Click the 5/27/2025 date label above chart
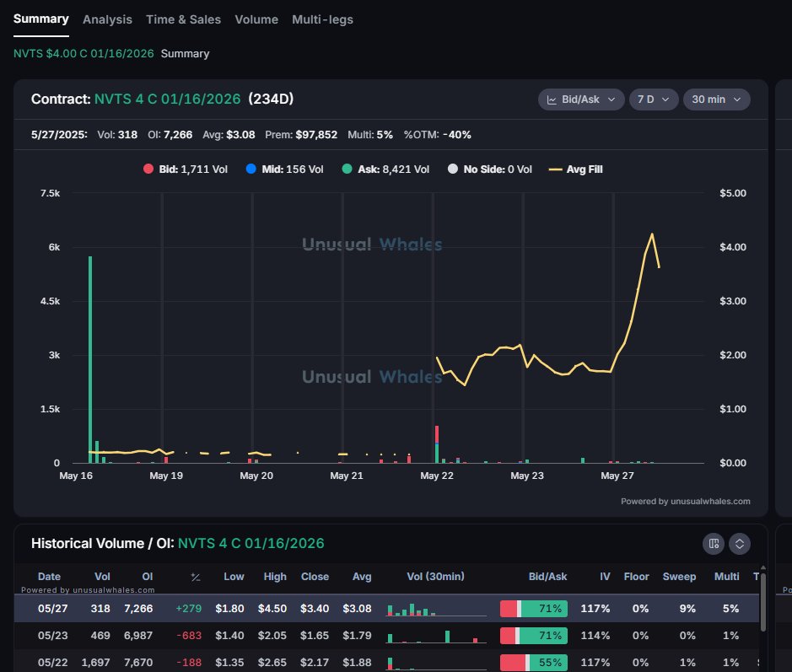Screen dimensions: 792x672 click(59, 135)
